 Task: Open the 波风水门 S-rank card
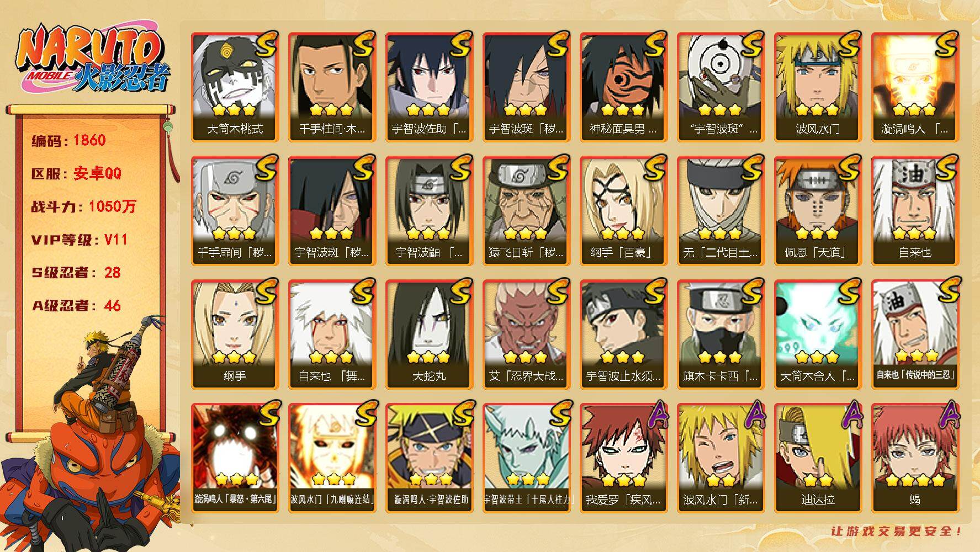pos(818,87)
